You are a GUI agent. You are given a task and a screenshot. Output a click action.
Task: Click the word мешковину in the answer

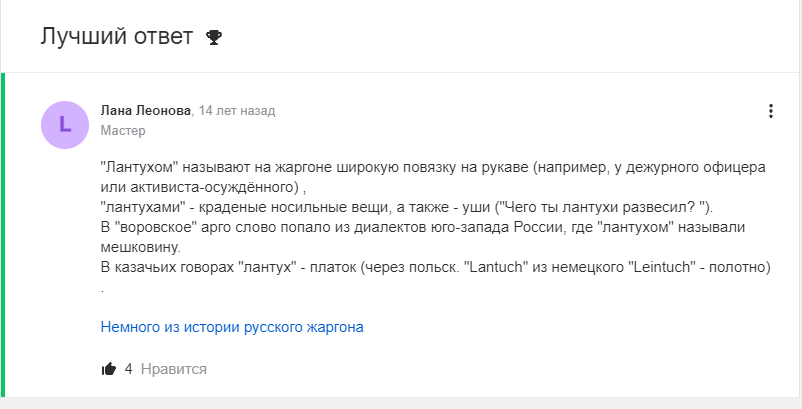point(141,248)
